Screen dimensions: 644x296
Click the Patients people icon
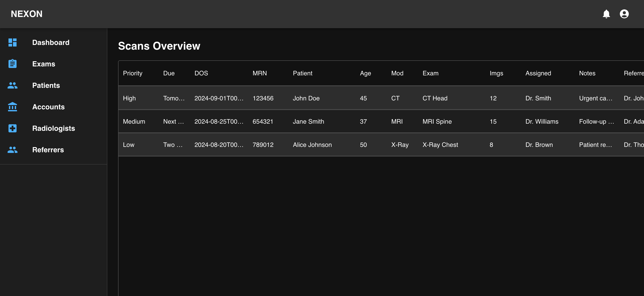pos(13,85)
